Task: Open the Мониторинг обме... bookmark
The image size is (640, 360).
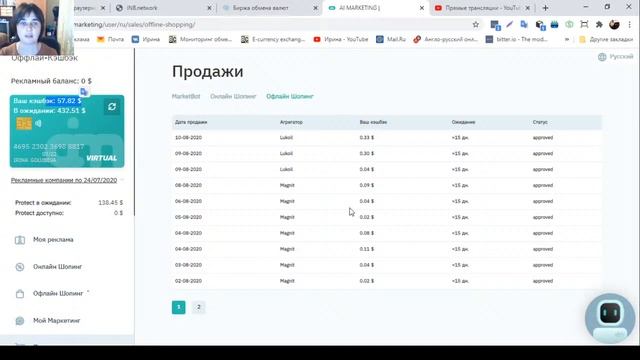Action: coord(200,39)
